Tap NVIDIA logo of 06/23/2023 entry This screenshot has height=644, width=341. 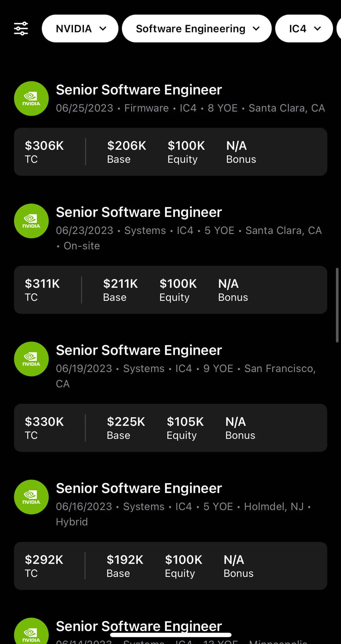(31, 221)
